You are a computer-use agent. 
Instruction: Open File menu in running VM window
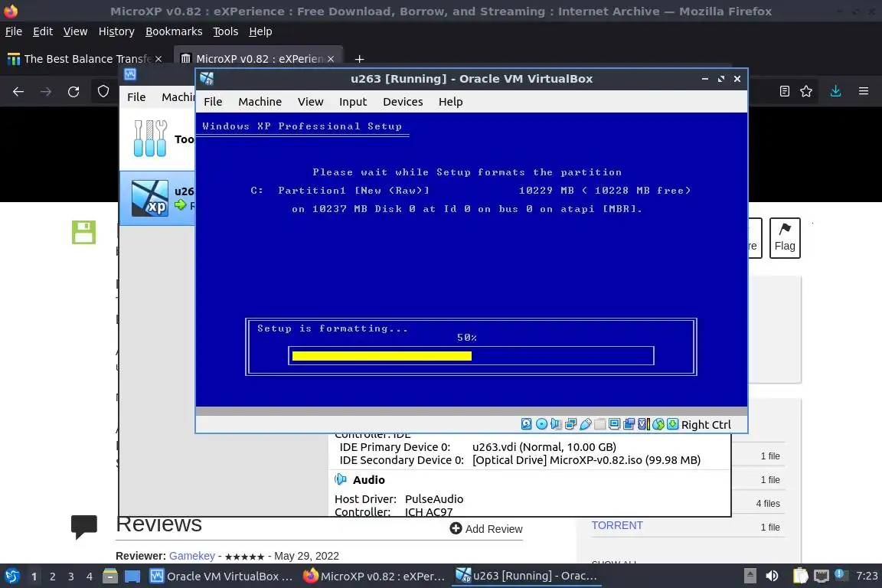[x=213, y=102]
